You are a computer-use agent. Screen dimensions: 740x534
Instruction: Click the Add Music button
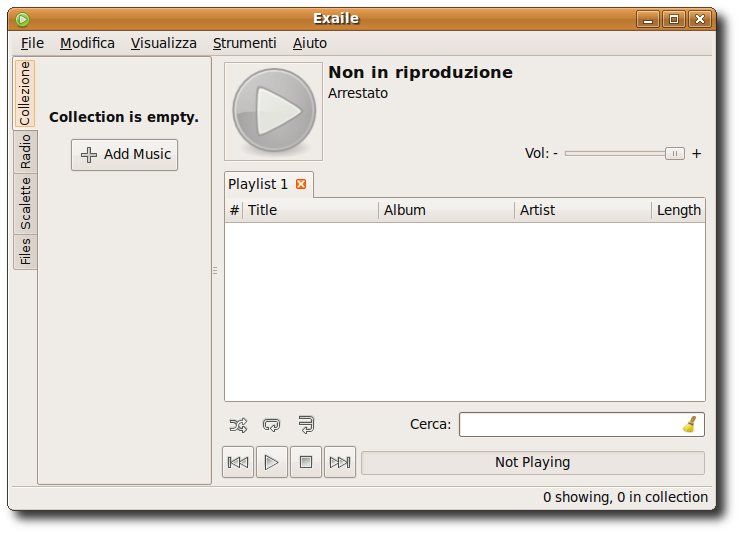[x=125, y=154]
